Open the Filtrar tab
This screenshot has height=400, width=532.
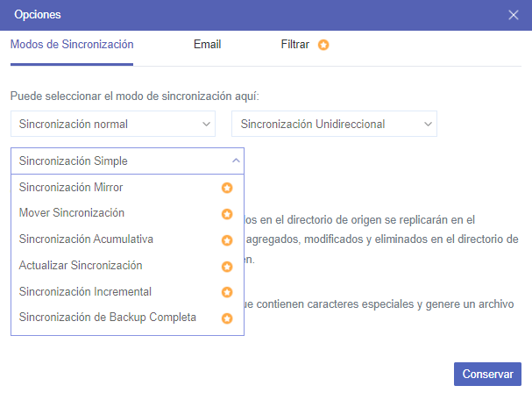tap(295, 44)
